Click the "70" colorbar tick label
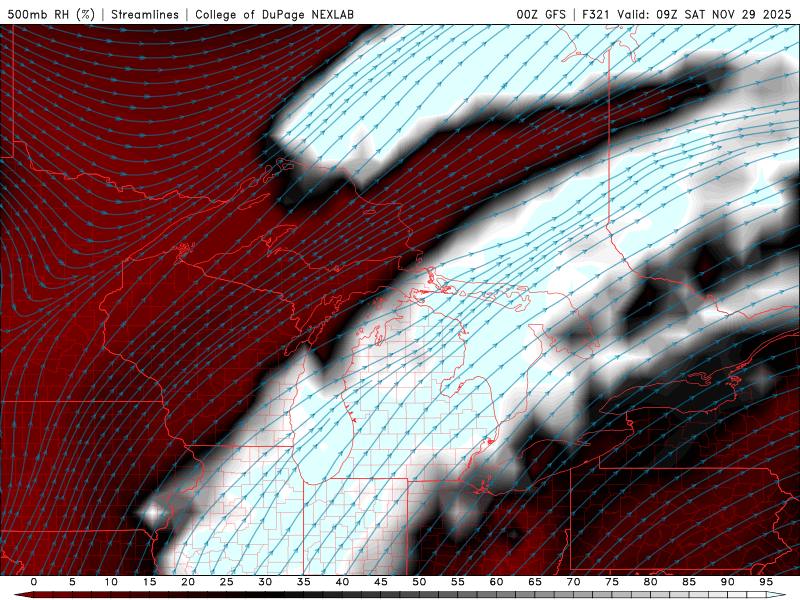The width and height of the screenshot is (800, 600). pos(573,582)
